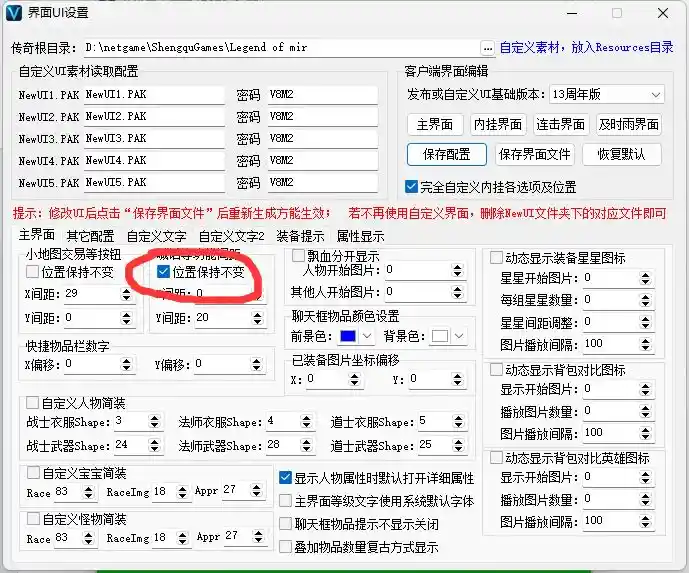Image resolution: width=689 pixels, height=573 pixels.
Task: Click the 星星开始图片 spinner arrows
Action: click(645, 278)
